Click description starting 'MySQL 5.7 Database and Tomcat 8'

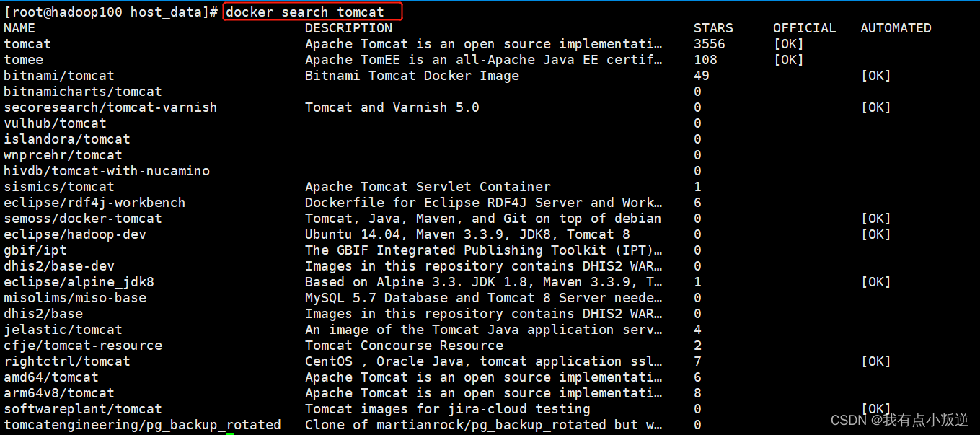coord(483,298)
